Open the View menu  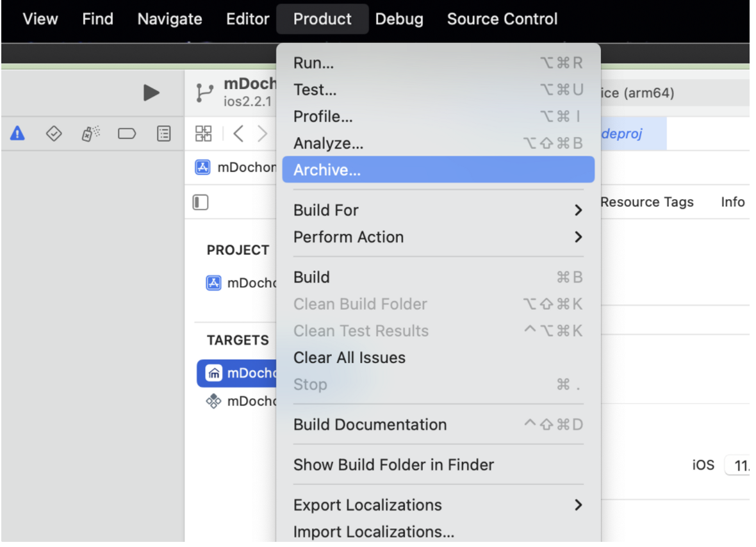(x=40, y=19)
